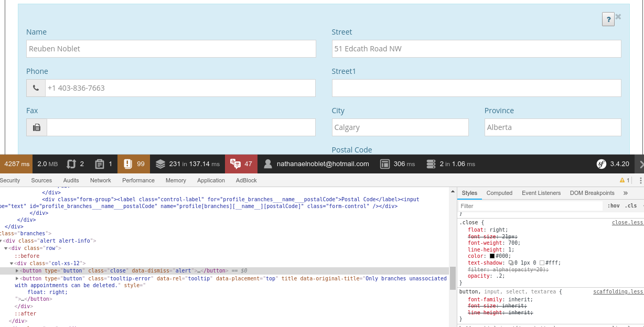
Task: Collapse the div class col-xs-12 node
Action: [12, 263]
